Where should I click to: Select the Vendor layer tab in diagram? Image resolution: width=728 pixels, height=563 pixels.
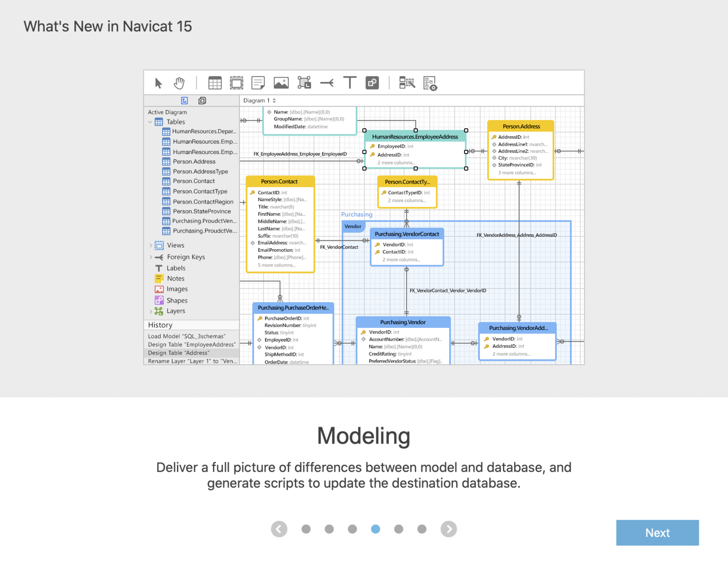tap(353, 226)
